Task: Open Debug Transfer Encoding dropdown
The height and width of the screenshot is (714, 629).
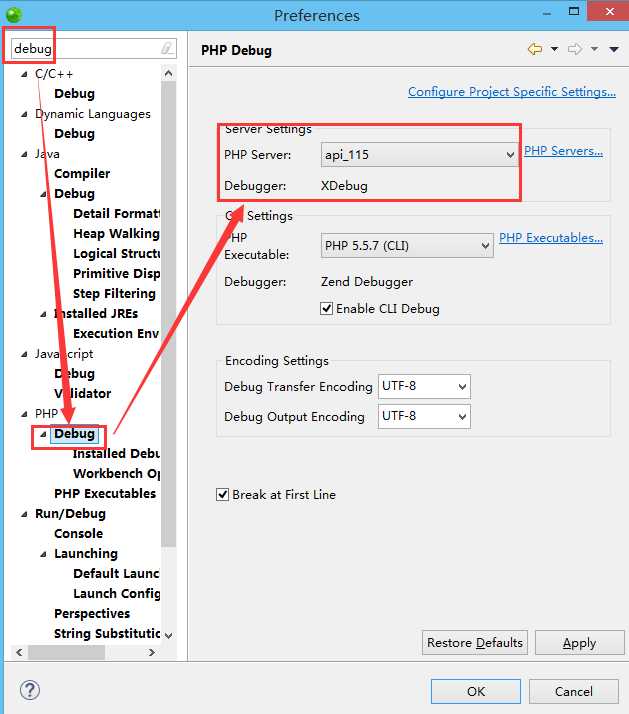Action: point(424,387)
